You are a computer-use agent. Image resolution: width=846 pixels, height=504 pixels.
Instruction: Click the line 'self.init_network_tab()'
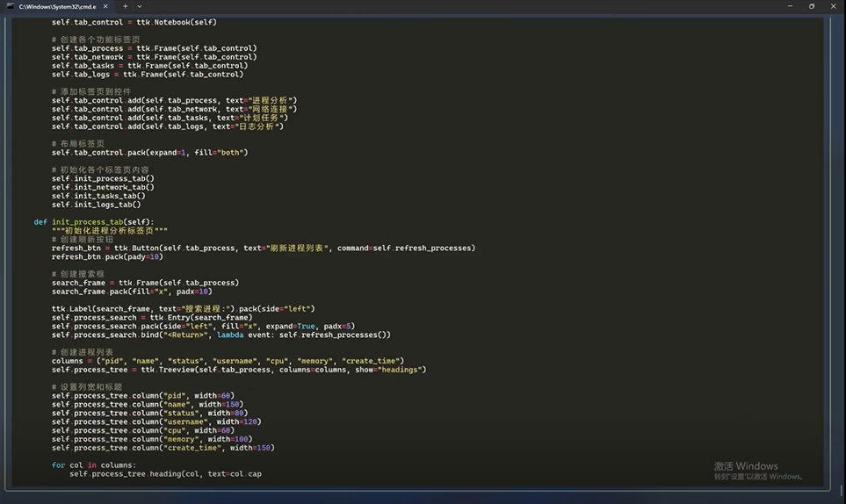point(103,188)
